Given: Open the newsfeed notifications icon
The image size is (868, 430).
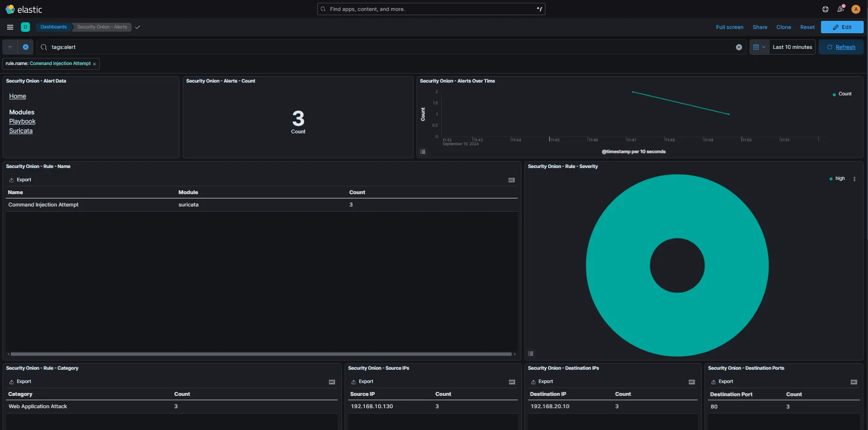Looking at the screenshot, I should pos(840,9).
